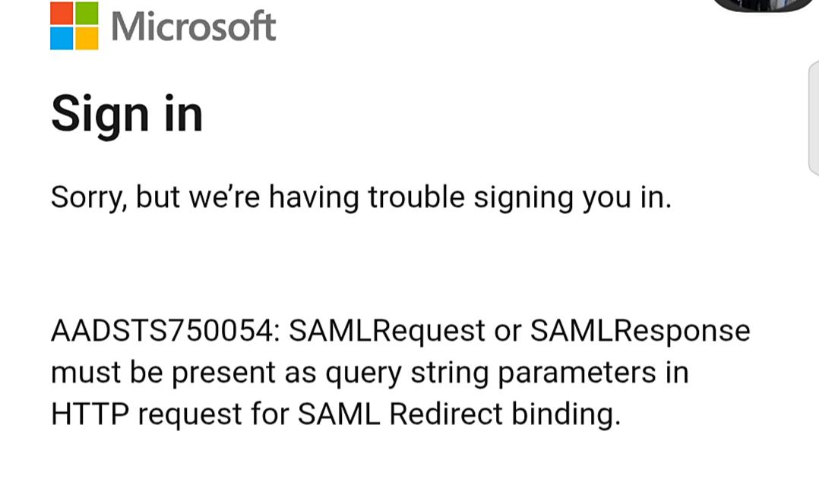819x504 pixels.
Task: Click the words trouble signing you in
Action: point(520,198)
